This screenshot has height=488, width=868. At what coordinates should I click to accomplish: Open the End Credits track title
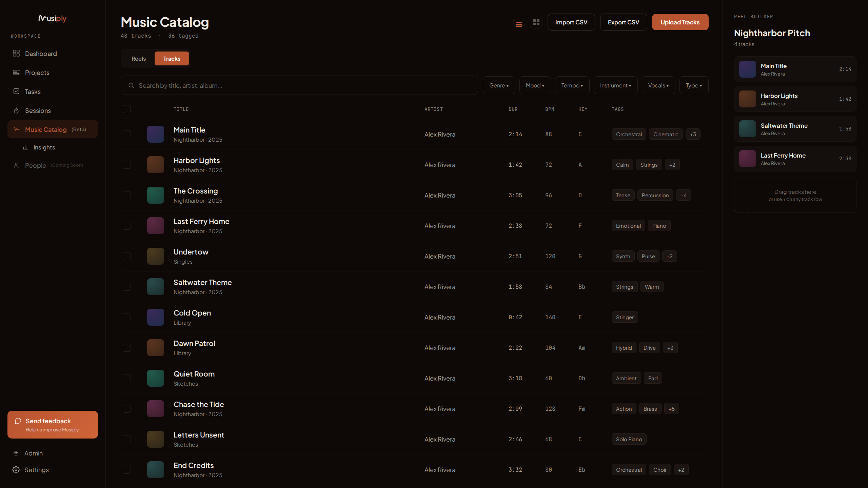pyautogui.click(x=194, y=465)
